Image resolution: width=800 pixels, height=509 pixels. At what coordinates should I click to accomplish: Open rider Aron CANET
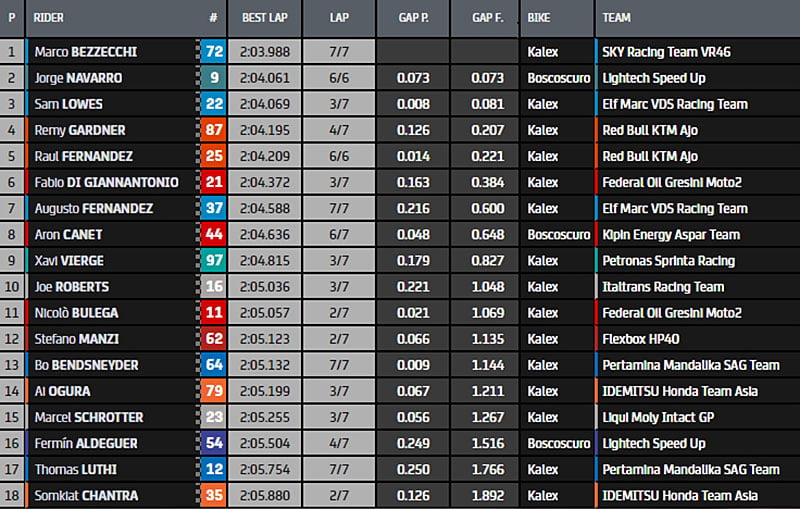coord(69,234)
